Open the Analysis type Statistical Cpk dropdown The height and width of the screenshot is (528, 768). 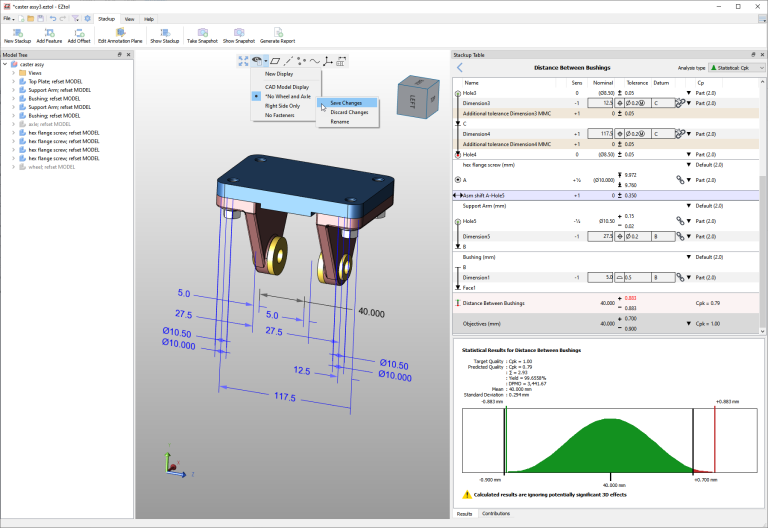[737, 68]
